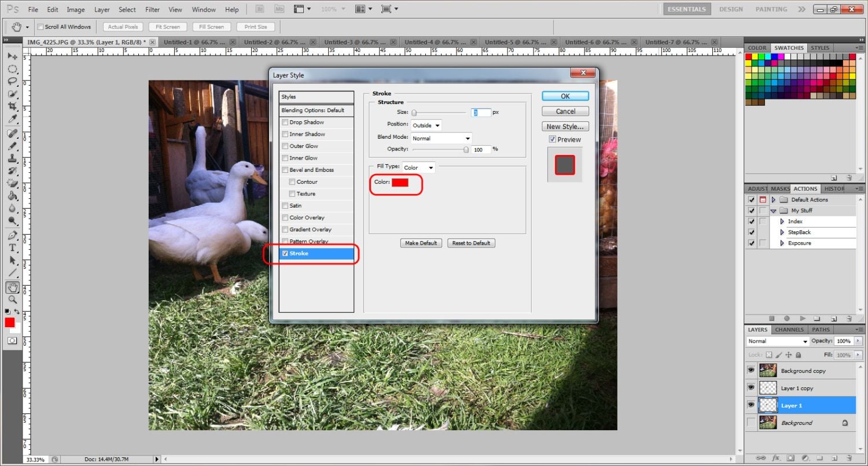
Task: Uncheck the Preview checkbox
Action: [553, 139]
